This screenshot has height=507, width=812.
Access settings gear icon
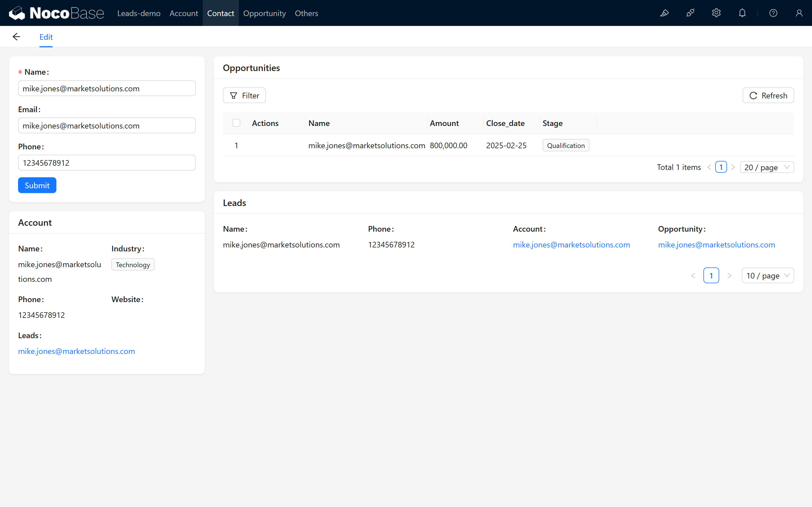click(x=716, y=13)
